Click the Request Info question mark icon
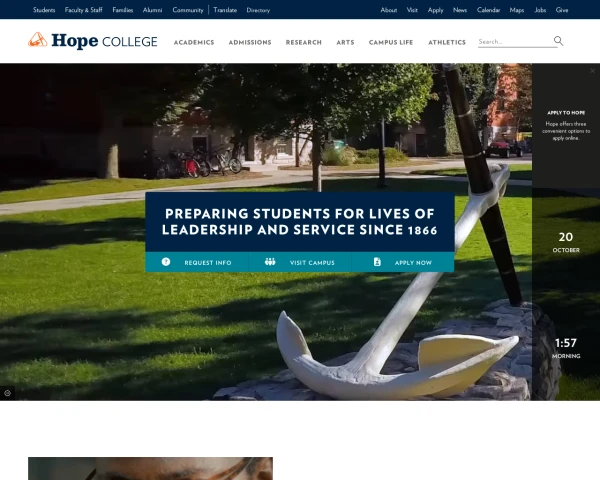The image size is (600, 480). coord(166,262)
